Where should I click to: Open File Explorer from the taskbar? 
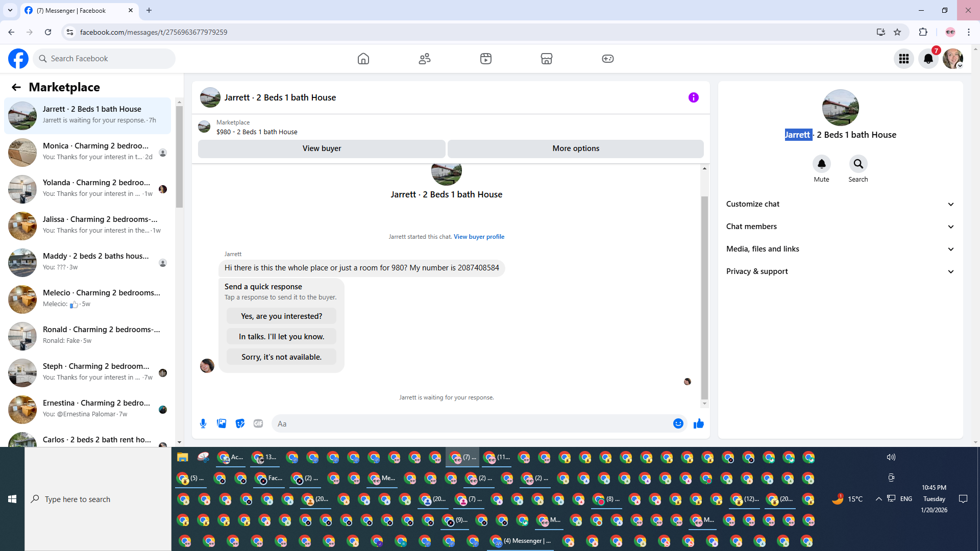pos(183,457)
